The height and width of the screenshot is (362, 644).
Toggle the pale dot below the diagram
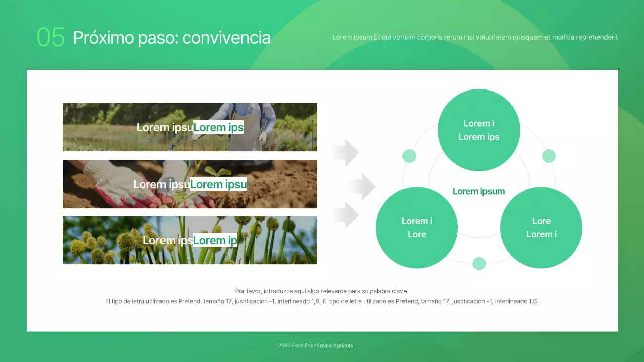[x=478, y=263]
